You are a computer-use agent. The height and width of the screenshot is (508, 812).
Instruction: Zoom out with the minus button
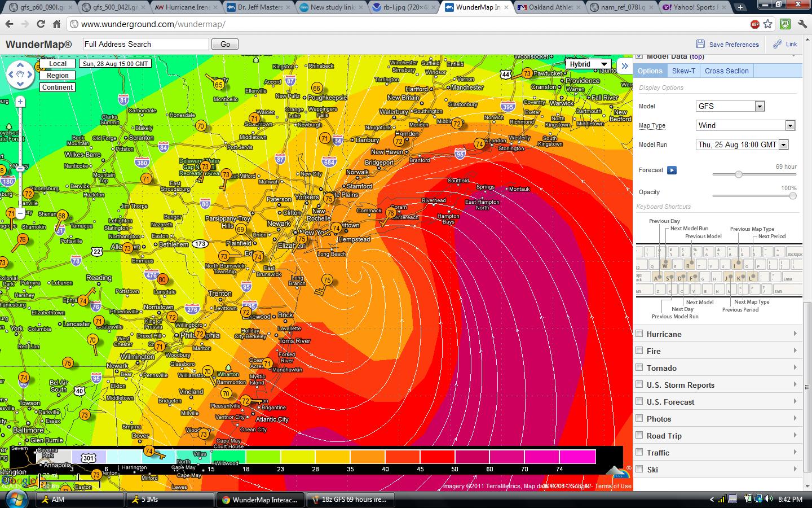click(20, 213)
